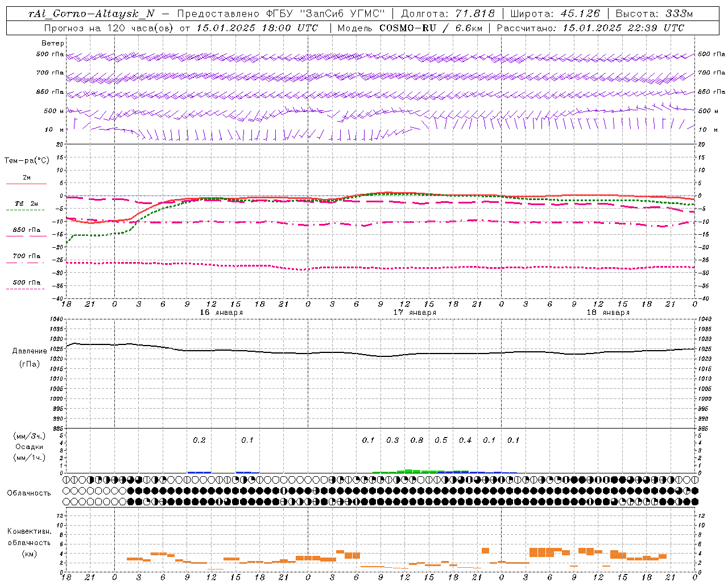Click the date label 18 января
728x582 pixels.
click(x=608, y=313)
